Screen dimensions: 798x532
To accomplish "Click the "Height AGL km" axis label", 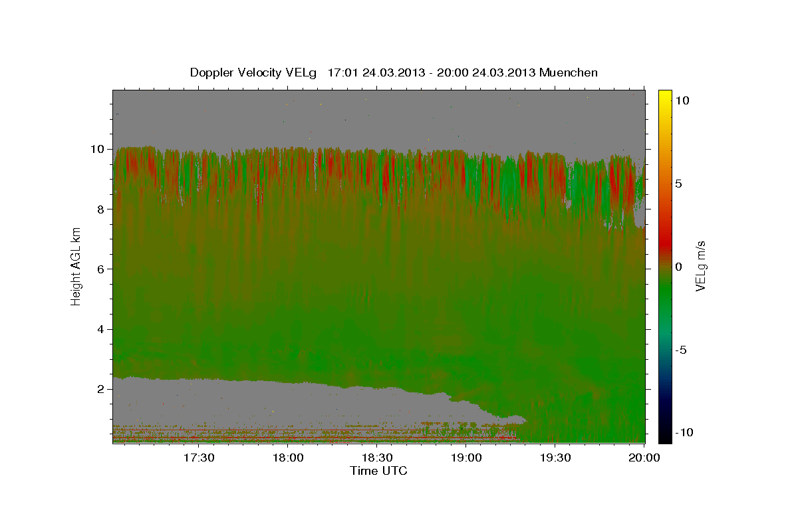I will 76,266.
